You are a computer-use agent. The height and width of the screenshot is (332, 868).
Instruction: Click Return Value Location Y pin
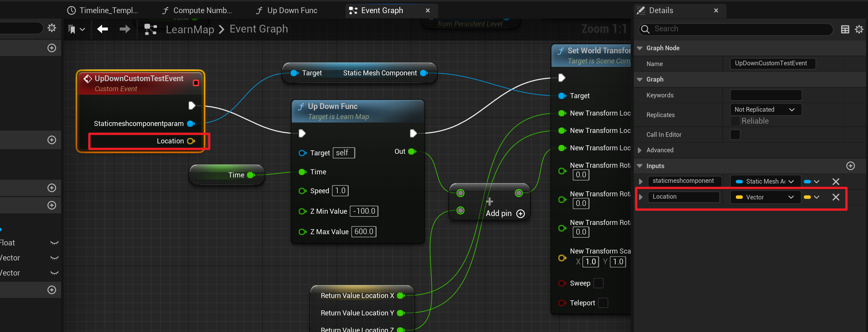click(x=401, y=313)
